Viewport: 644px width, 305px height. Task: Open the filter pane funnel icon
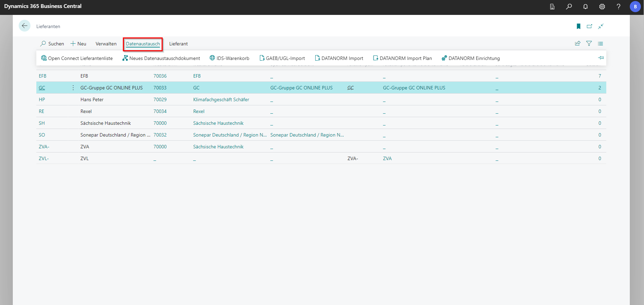pyautogui.click(x=589, y=44)
